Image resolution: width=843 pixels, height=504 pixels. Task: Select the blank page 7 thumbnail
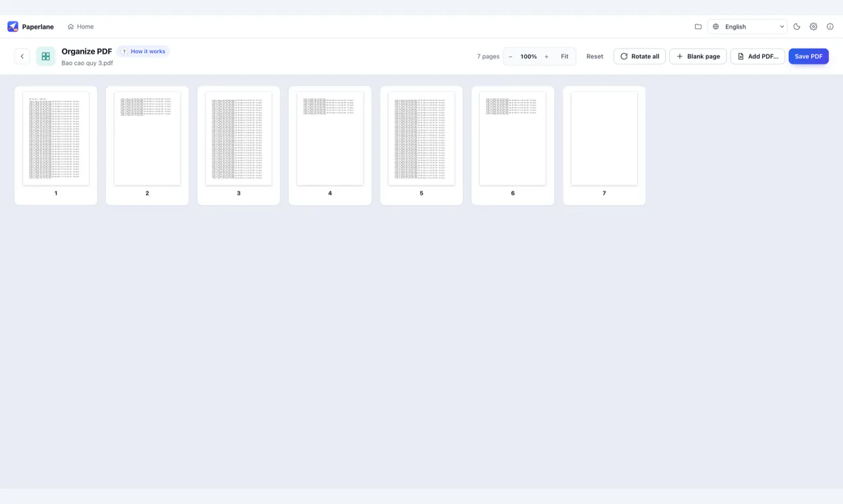coord(604,145)
